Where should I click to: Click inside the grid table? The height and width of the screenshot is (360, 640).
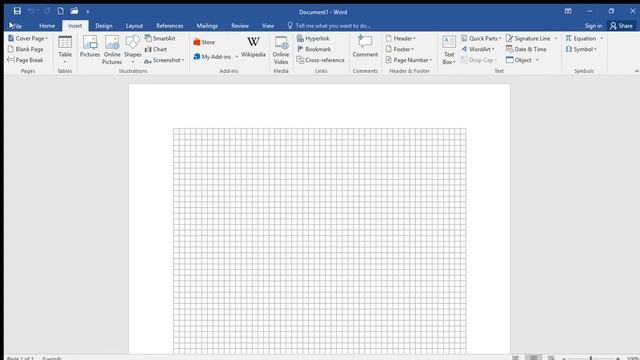[320, 241]
